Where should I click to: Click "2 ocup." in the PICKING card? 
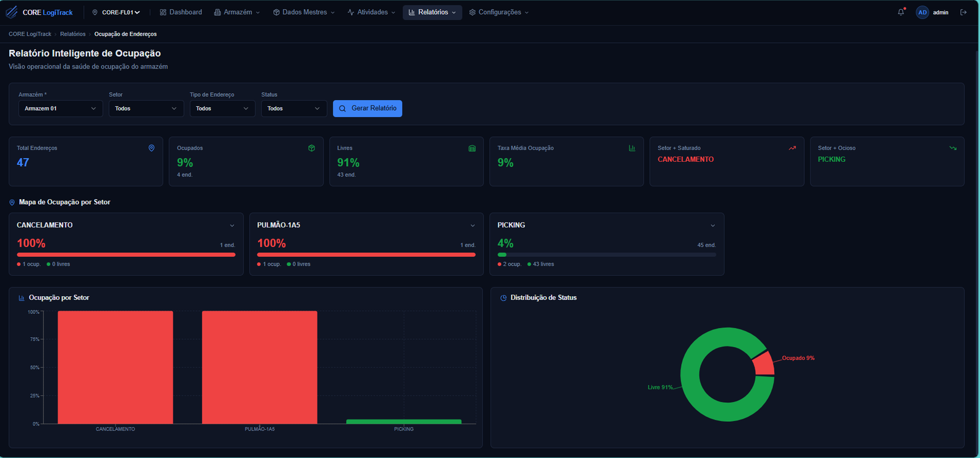point(512,264)
